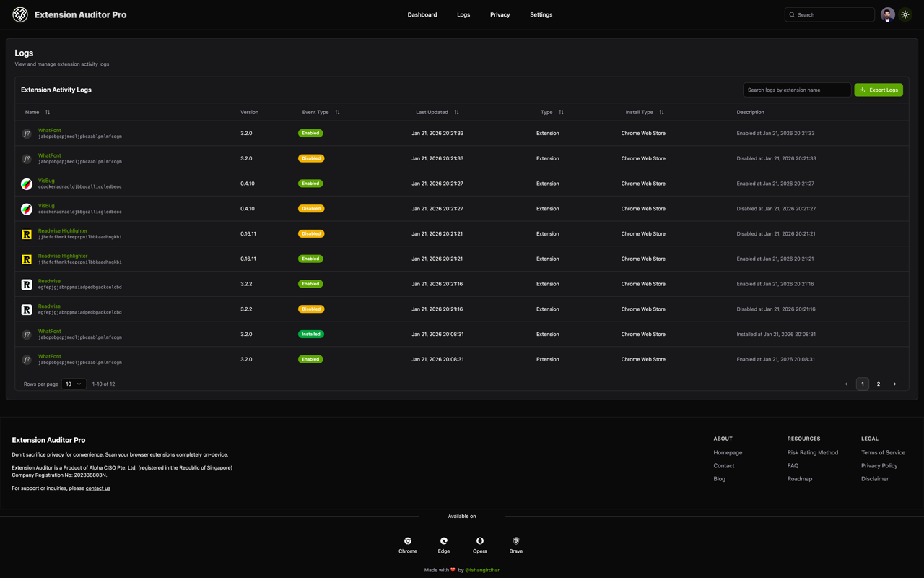This screenshot has height=578, width=924.
Task: Click the Chrome browser icon in footer
Action: point(408,540)
